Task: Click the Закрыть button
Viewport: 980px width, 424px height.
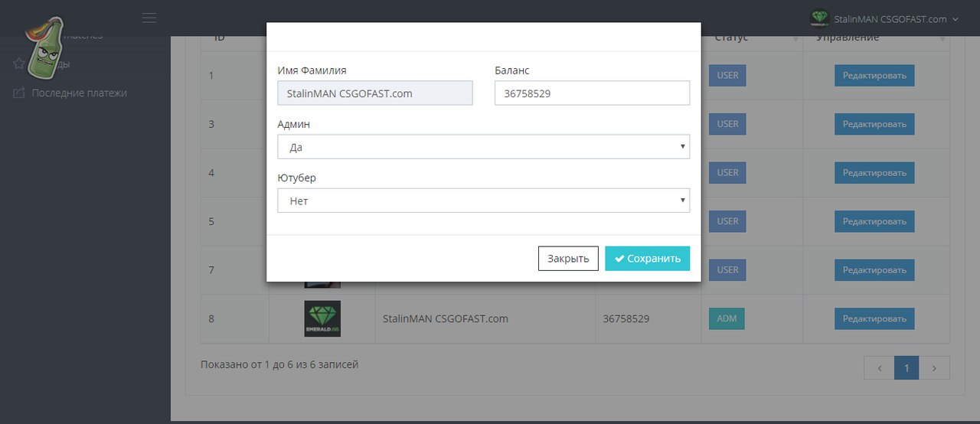Action: [568, 259]
